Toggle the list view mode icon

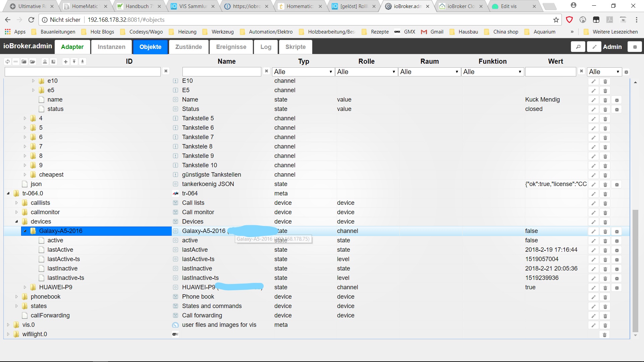(x=15, y=62)
